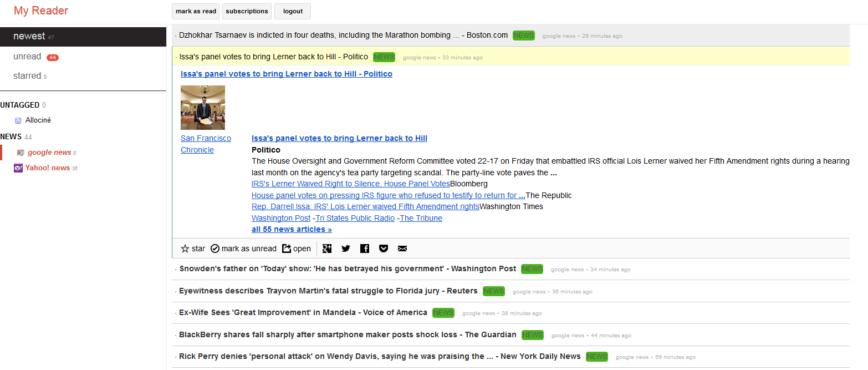Click the NEWS tag on Trayvon Martin row
868x370 pixels.
point(494,291)
